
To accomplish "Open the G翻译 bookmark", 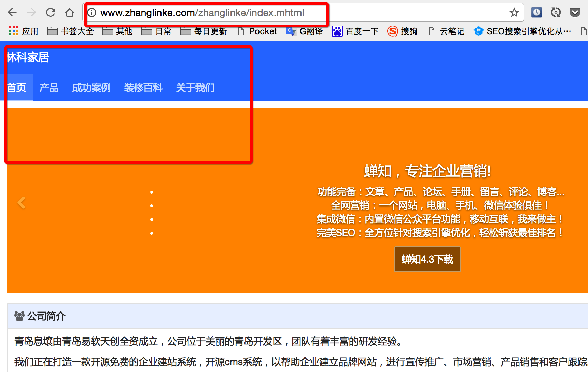I will coord(305,31).
